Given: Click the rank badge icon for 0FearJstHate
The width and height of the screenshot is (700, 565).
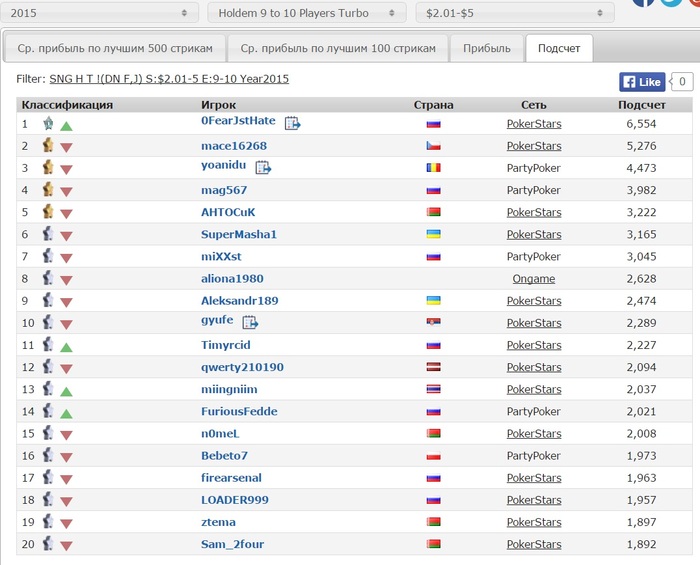Looking at the screenshot, I should pyautogui.click(x=48, y=123).
